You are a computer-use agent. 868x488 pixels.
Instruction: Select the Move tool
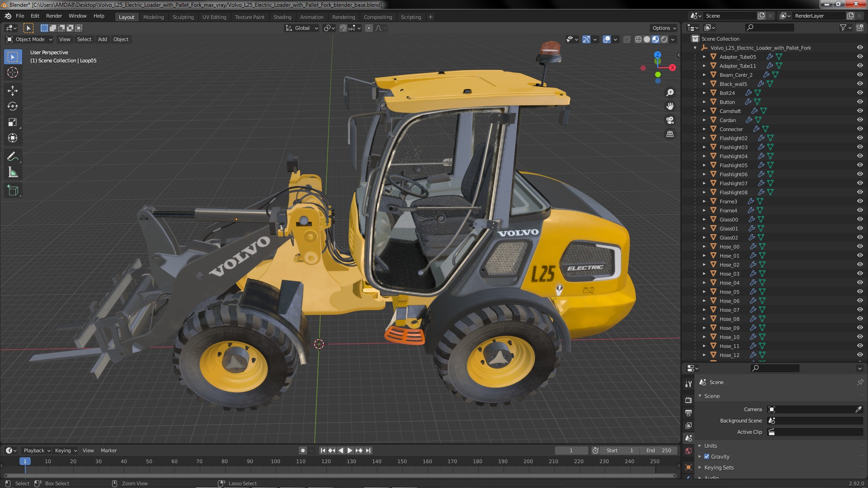click(13, 91)
